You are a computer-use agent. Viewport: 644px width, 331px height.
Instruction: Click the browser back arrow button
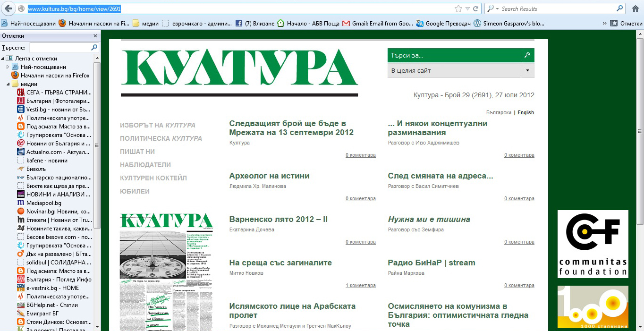[8, 8]
